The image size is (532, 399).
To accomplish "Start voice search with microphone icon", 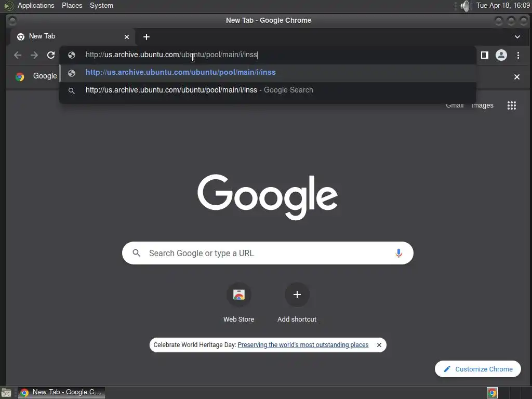I will 398,253.
